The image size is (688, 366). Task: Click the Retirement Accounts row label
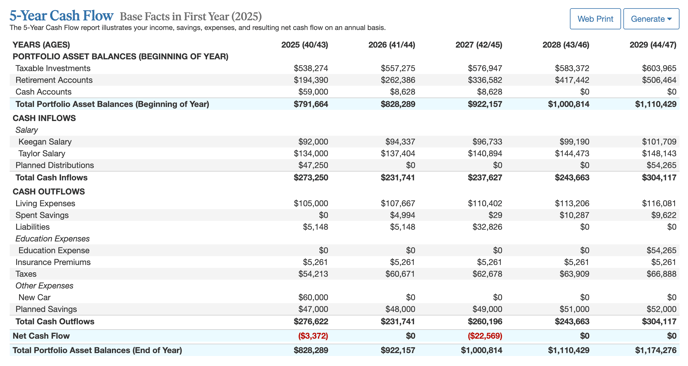coord(54,80)
